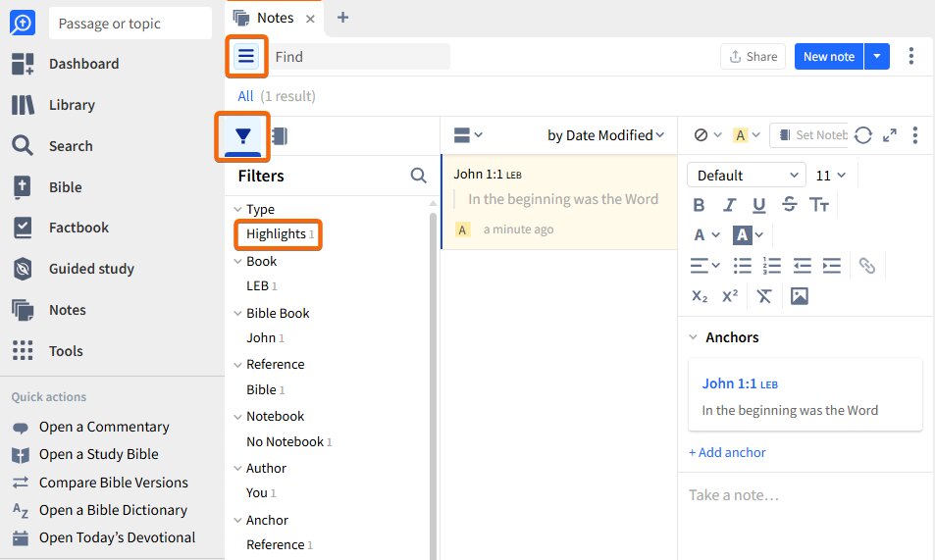Image resolution: width=935 pixels, height=560 pixels.
Task: Close the Notes tab
Action: 310,19
